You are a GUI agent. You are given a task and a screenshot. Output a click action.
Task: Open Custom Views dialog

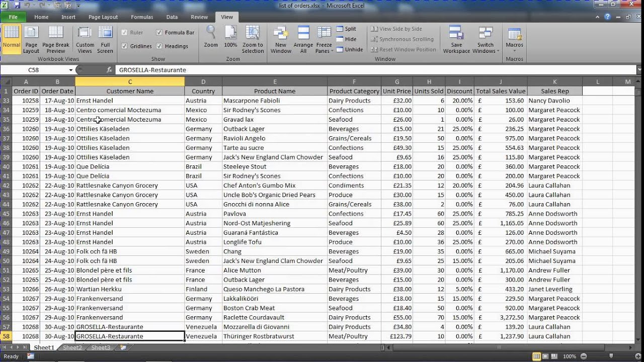click(x=85, y=39)
